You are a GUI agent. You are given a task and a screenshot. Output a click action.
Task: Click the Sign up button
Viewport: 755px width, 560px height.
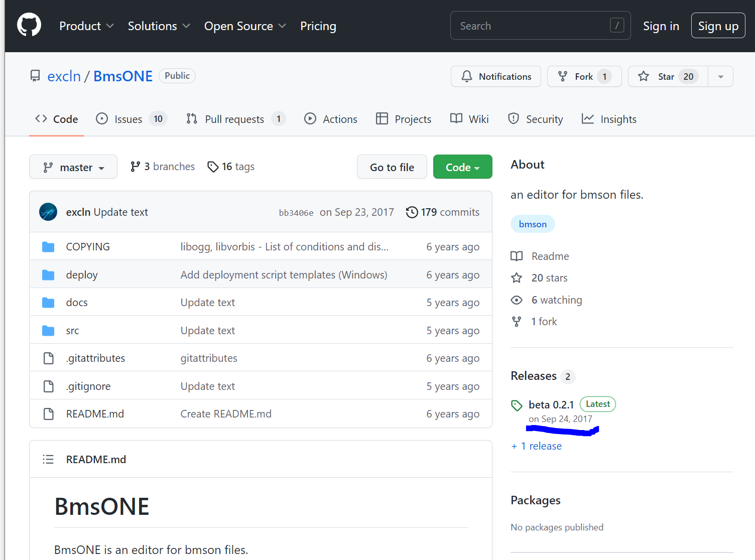tap(718, 26)
